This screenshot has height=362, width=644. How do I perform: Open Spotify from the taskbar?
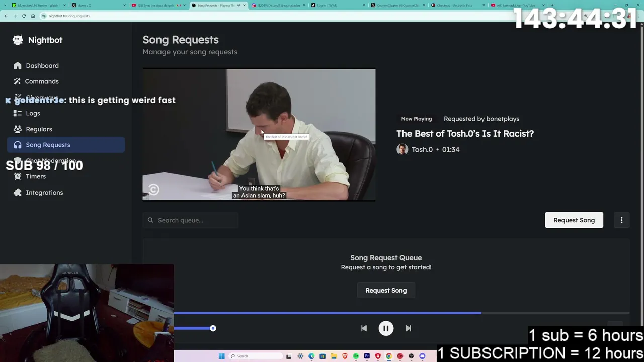coord(356,356)
